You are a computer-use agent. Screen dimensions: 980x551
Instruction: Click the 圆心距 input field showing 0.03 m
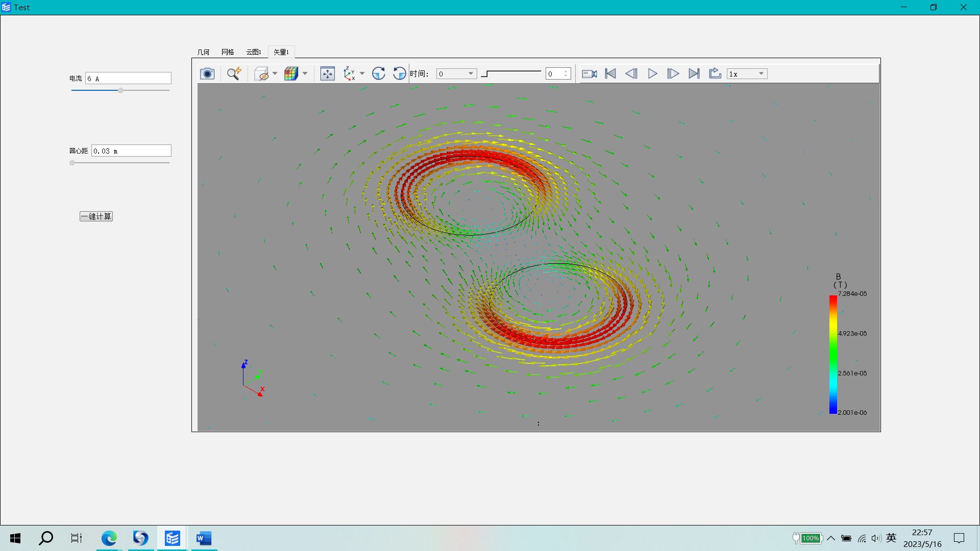pyautogui.click(x=131, y=151)
